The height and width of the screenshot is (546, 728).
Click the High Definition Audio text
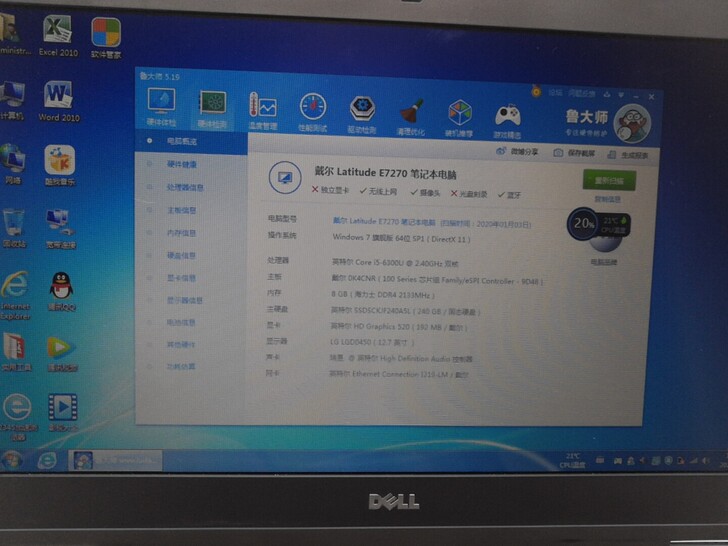pos(401,358)
